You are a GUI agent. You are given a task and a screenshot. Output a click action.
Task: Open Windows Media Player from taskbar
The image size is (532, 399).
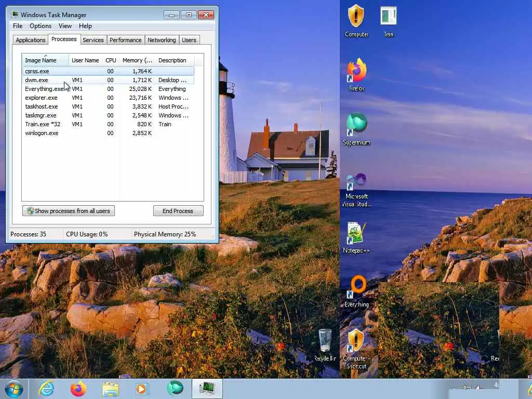[x=142, y=389]
